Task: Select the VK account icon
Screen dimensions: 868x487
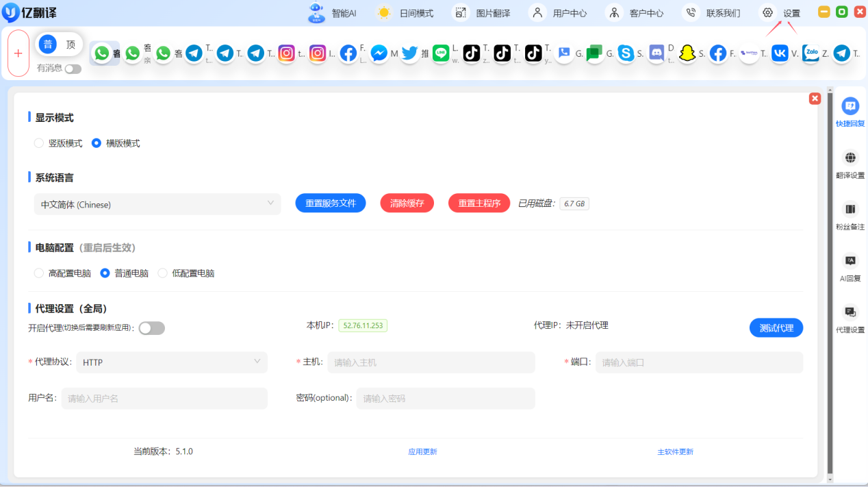Action: pos(780,53)
